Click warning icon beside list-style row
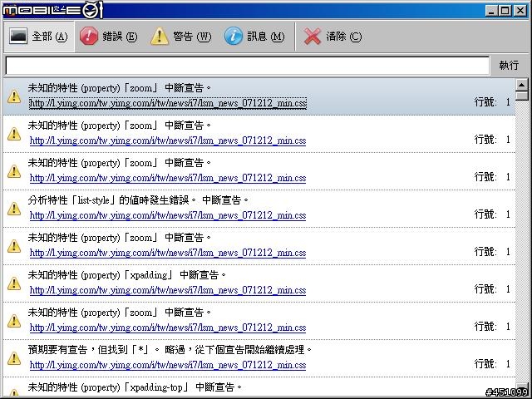Viewport: 532px width, 399px height. pos(14,209)
